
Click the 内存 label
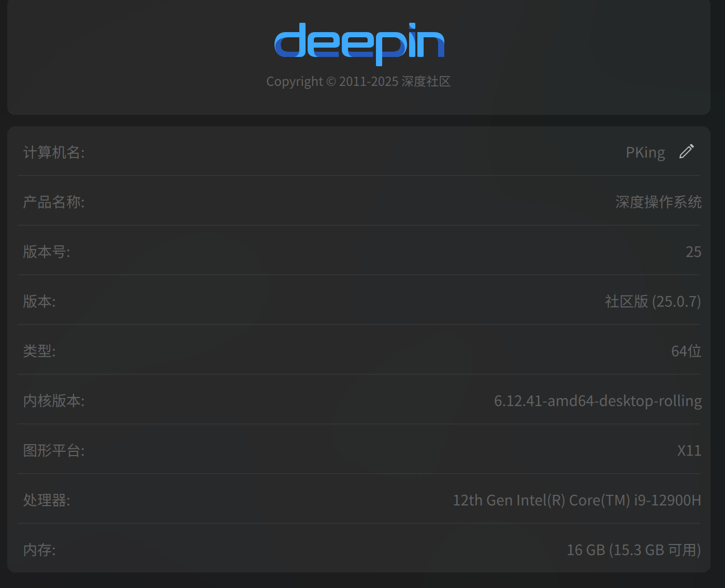point(39,550)
